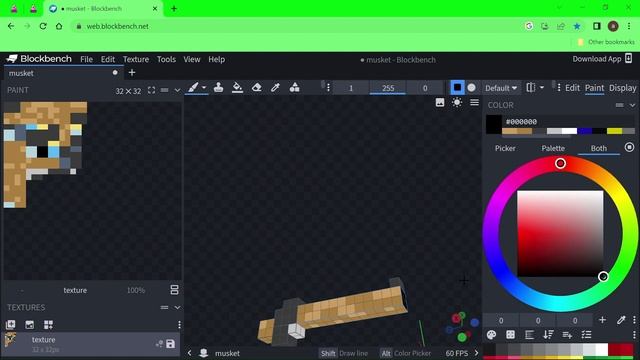Image resolution: width=640 pixels, height=360 pixels.
Task: Collapse the Paint panel chevron
Action: (x=177, y=90)
